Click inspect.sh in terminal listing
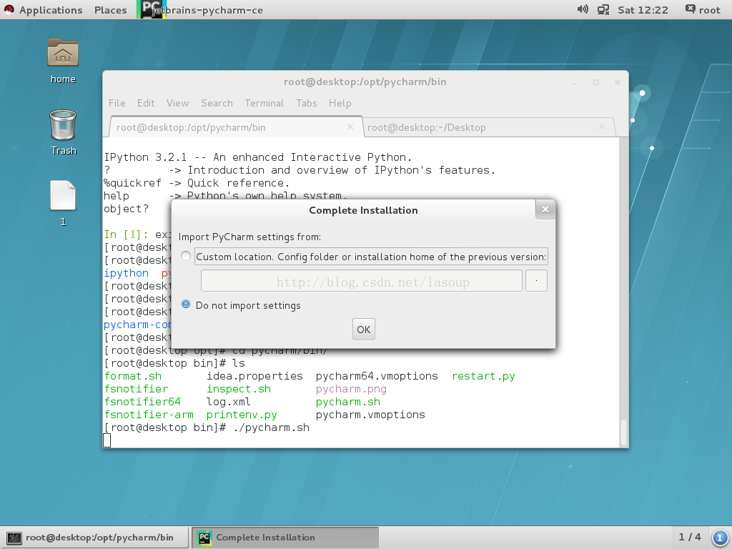732x549 pixels. 239,389
